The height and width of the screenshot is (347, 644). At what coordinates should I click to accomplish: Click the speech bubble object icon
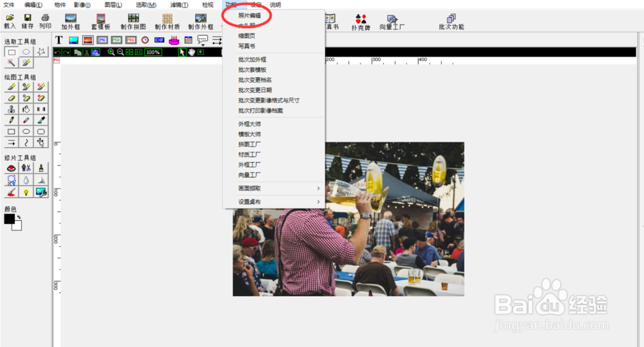[x=202, y=41]
